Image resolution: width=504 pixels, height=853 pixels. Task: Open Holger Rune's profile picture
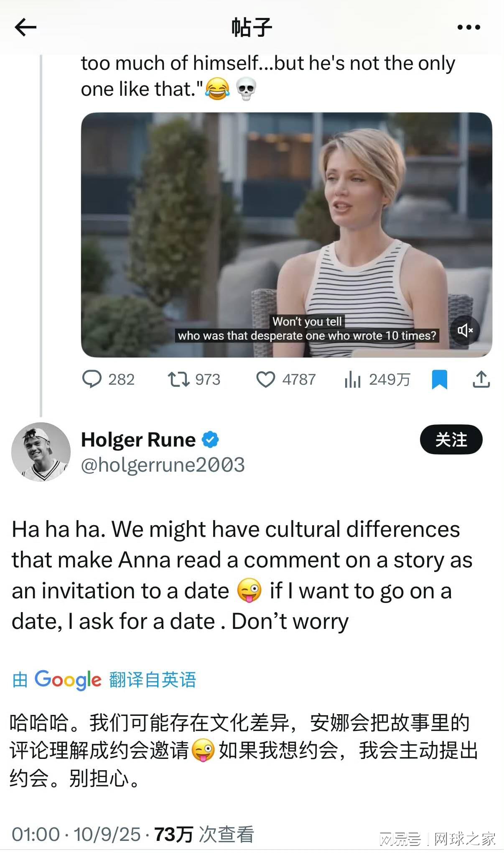click(41, 452)
